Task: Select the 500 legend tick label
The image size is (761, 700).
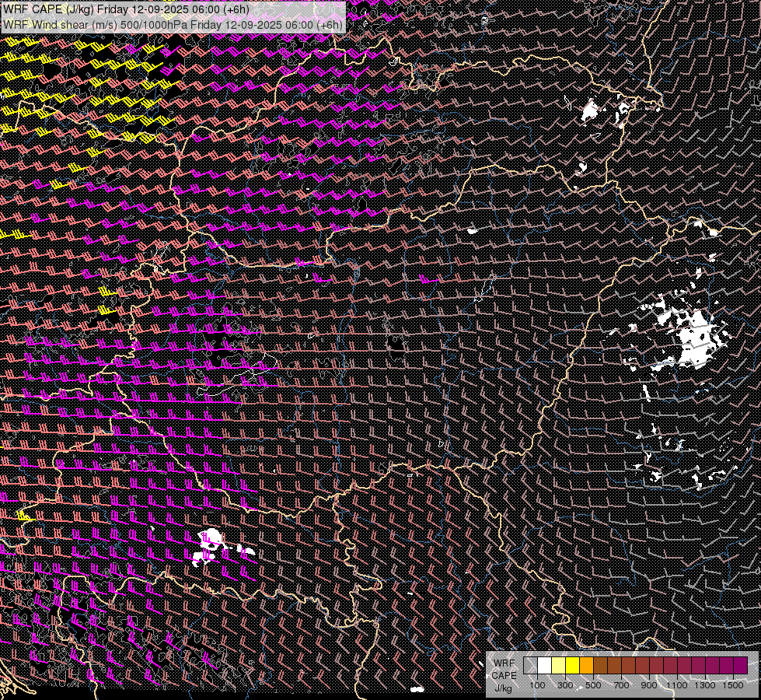Action: point(593,685)
